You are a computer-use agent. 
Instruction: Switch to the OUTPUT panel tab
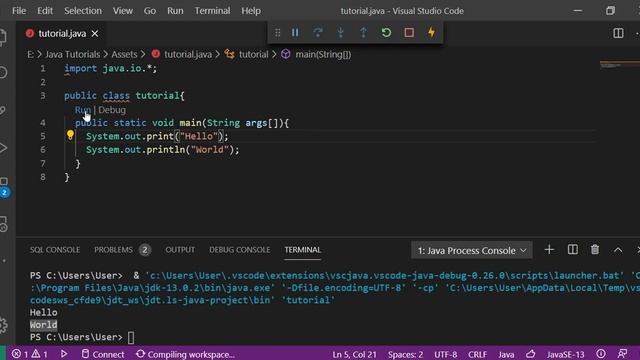180,250
